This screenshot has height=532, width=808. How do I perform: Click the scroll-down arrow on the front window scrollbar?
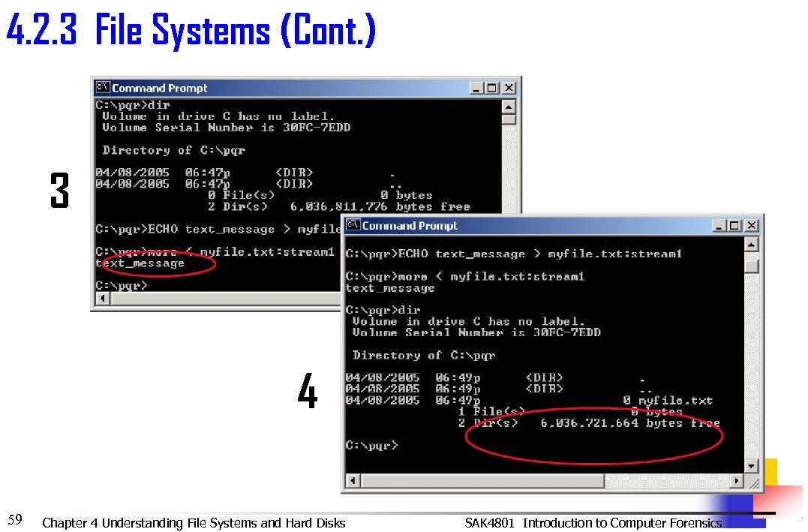point(751,466)
